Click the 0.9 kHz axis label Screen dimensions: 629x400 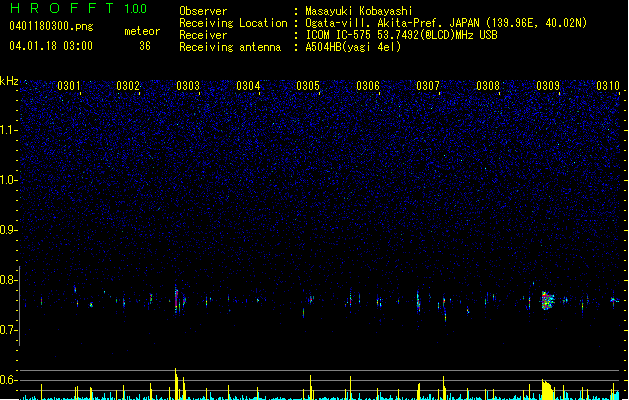tap(8, 230)
